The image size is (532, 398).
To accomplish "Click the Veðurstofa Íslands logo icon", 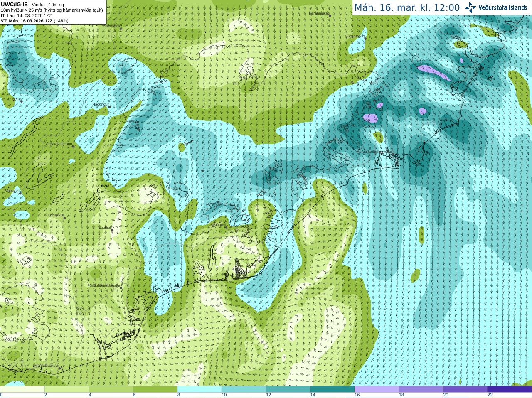I will tap(470, 7).
